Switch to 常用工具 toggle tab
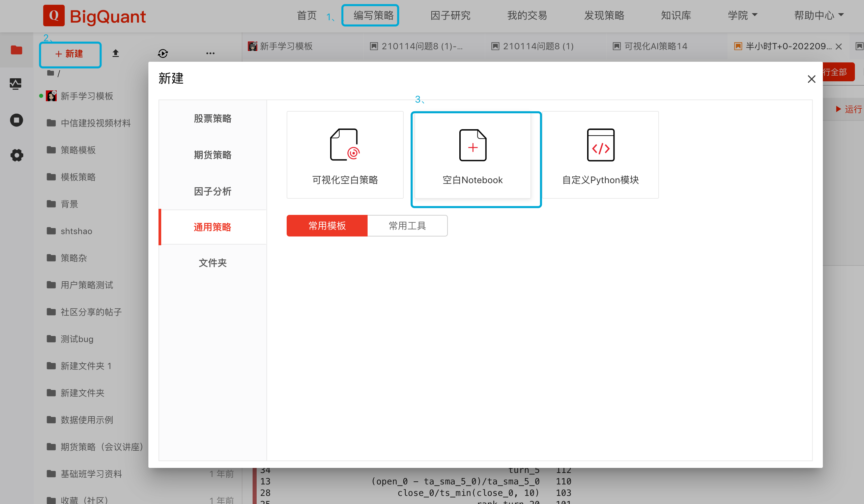This screenshot has width=864, height=504. pyautogui.click(x=407, y=226)
